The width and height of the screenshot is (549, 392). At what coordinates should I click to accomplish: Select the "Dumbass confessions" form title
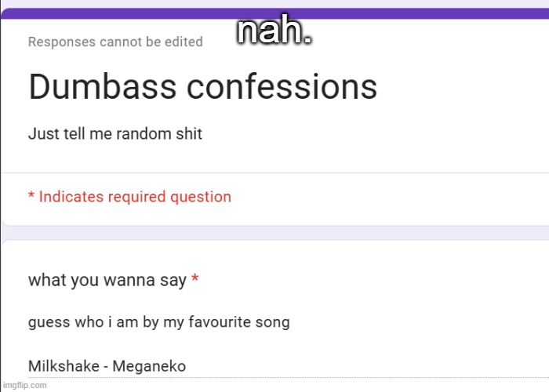[202, 87]
